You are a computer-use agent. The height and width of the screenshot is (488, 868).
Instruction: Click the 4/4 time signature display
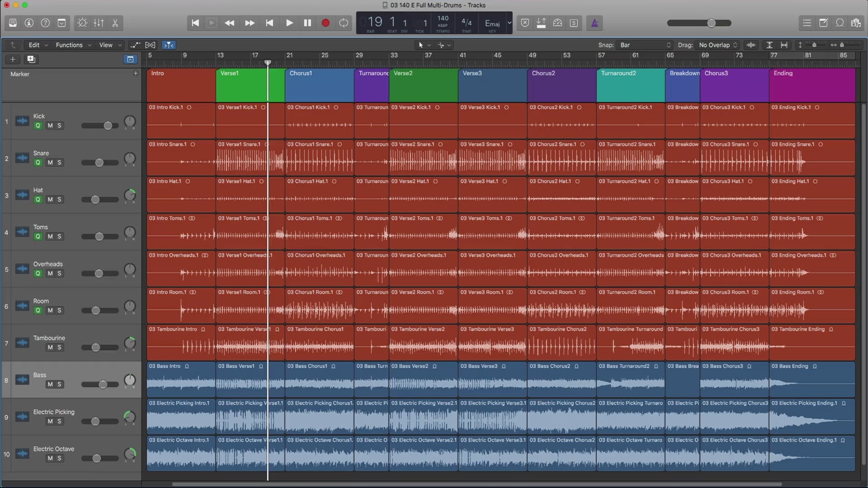tap(467, 23)
